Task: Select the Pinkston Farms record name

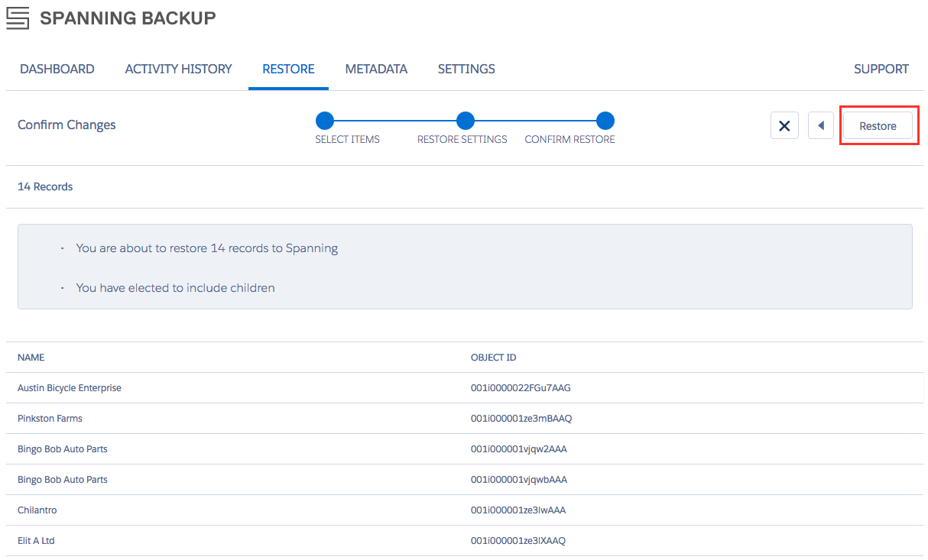Action: point(50,419)
